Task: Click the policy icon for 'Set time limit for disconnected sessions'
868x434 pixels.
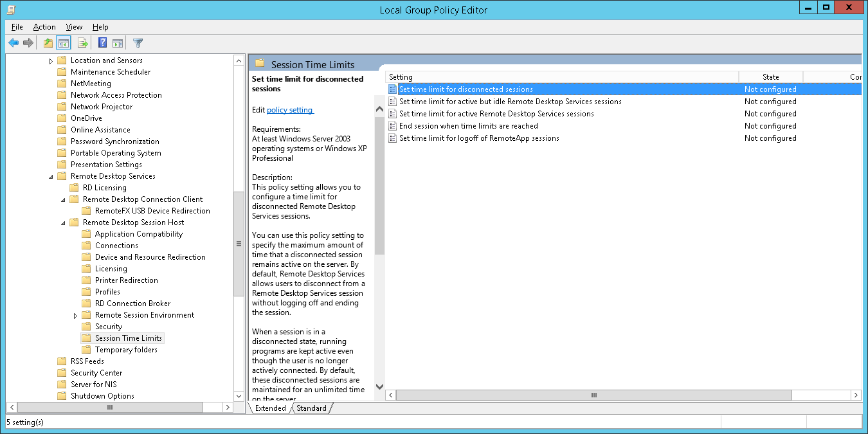Action: 393,89
